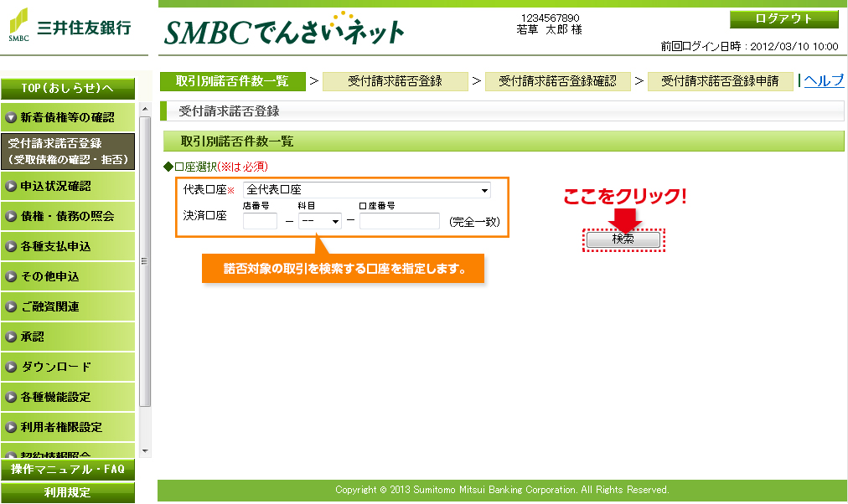Click the arrow icon beside 申込状況確認
This screenshot has width=848, height=504.
point(11,187)
